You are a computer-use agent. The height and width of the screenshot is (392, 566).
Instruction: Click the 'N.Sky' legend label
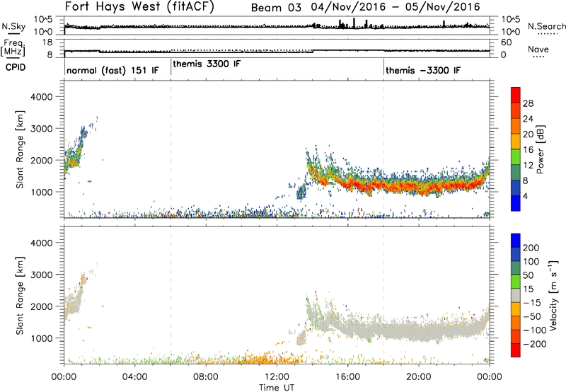[13, 26]
